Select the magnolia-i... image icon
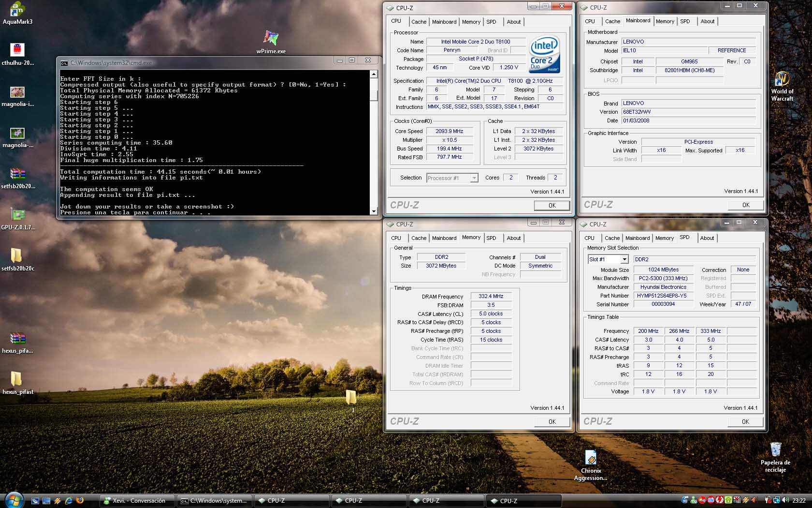The image size is (812, 508). (x=17, y=96)
